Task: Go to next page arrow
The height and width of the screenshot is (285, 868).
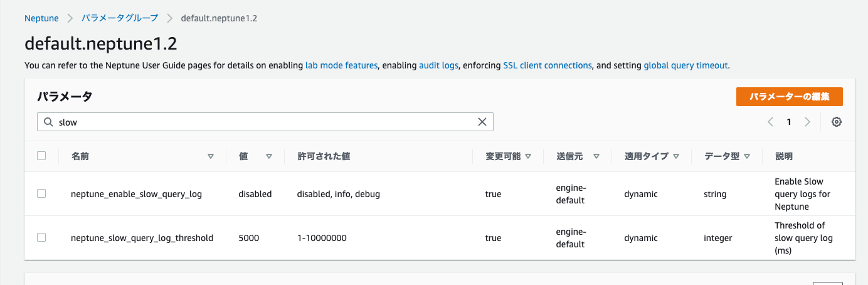Action: click(808, 122)
